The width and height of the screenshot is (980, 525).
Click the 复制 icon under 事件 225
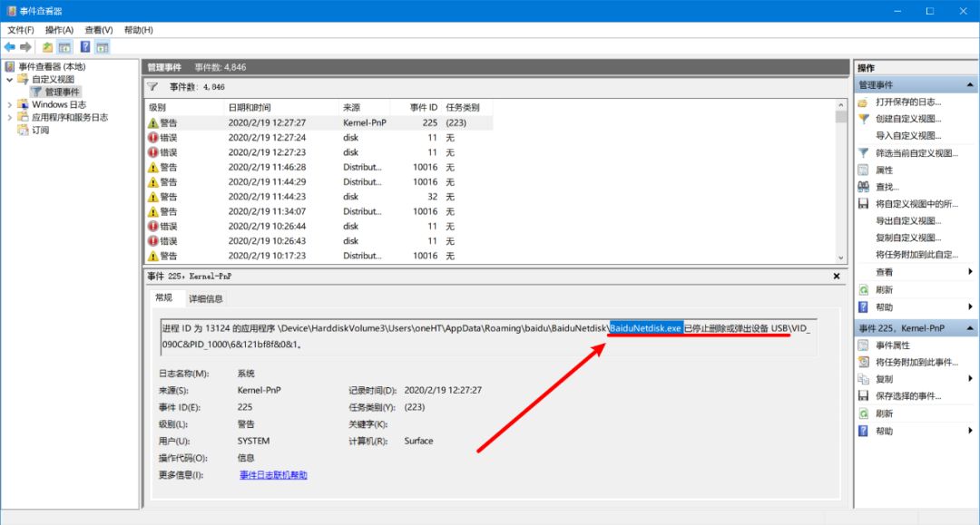pos(864,379)
